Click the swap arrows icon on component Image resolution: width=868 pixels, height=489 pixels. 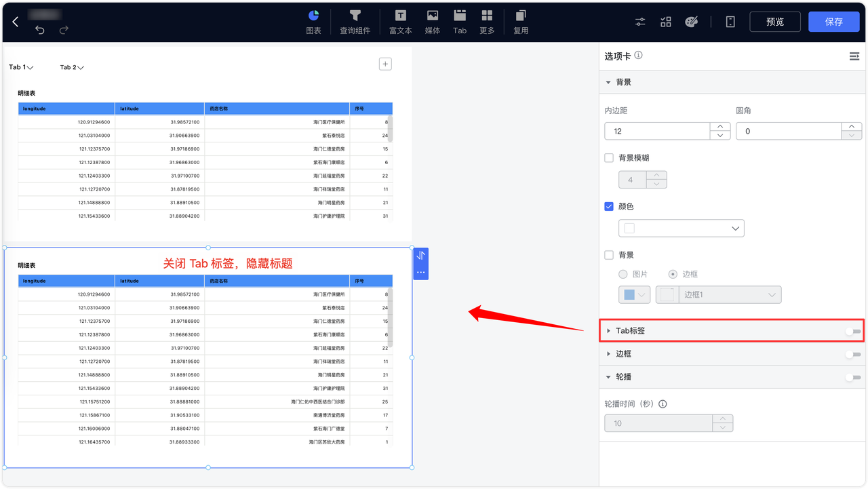(420, 255)
